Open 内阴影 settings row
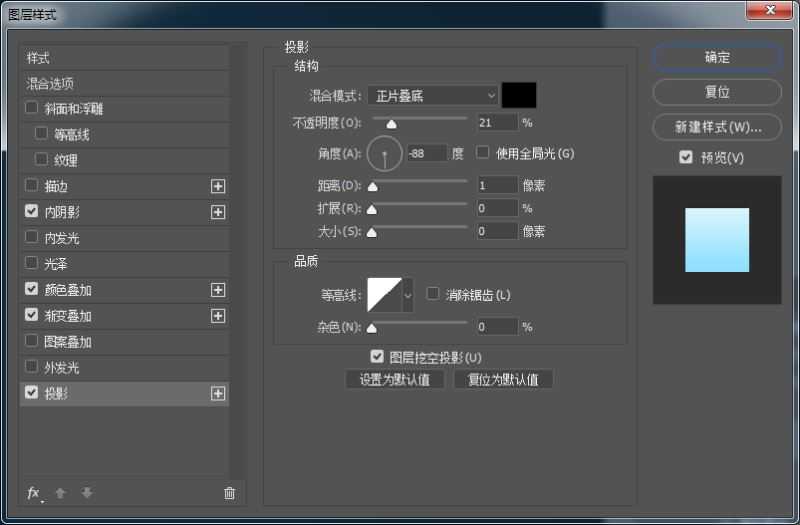Image resolution: width=800 pixels, height=525 pixels. coord(124,212)
